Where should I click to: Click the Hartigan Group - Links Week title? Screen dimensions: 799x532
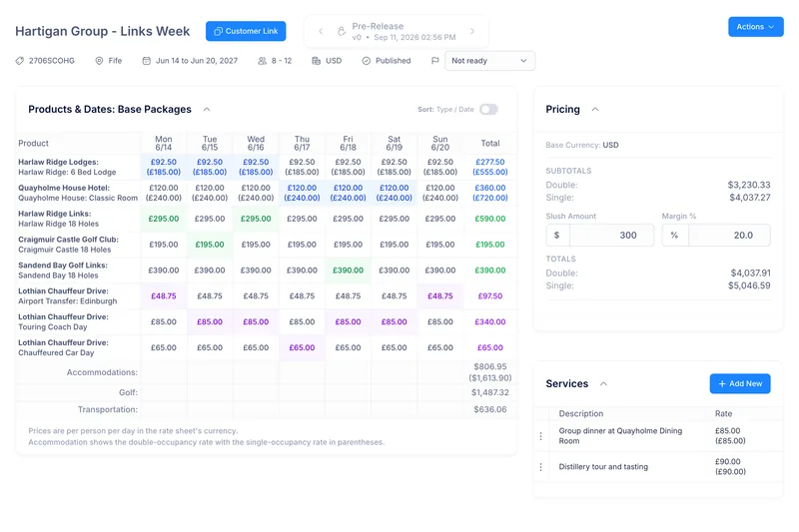[x=103, y=31]
